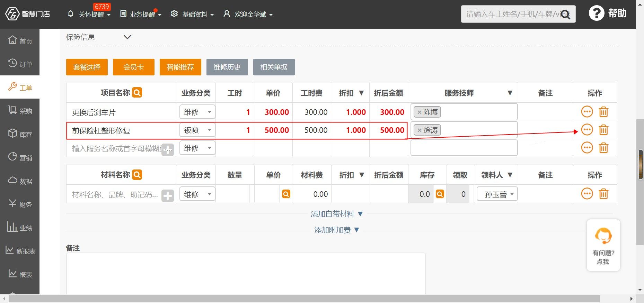Go to 订单 in the sidebar
644x303 pixels.
[20, 64]
